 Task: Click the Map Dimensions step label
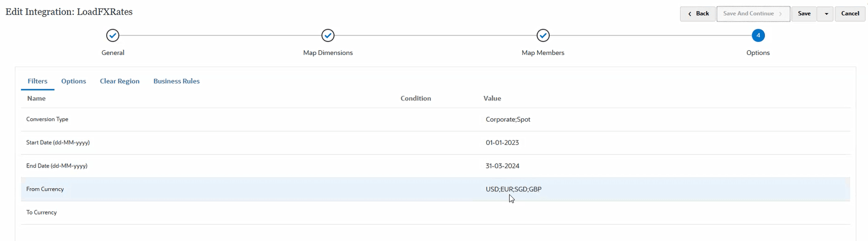(328, 53)
